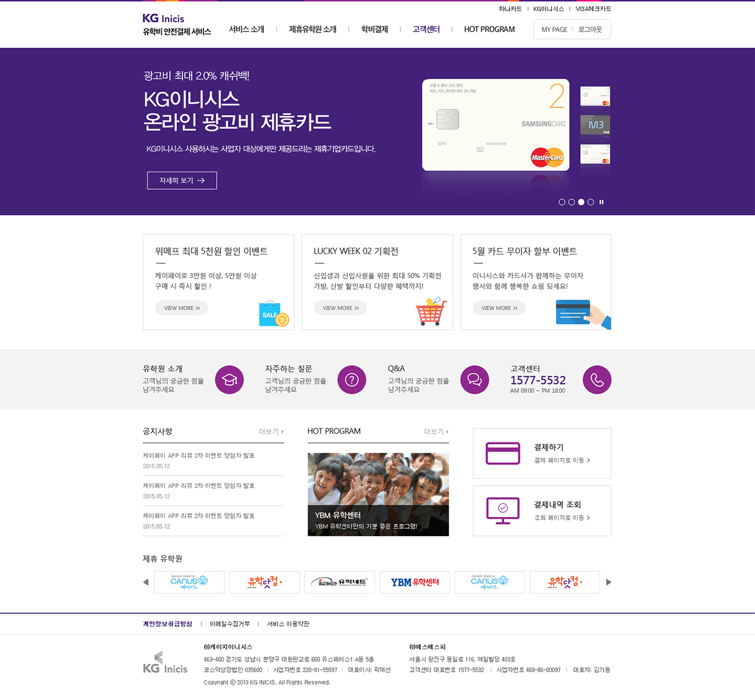Open the graduation cap 유학원 소개 icon
This screenshot has height=700, width=755.
point(230,379)
